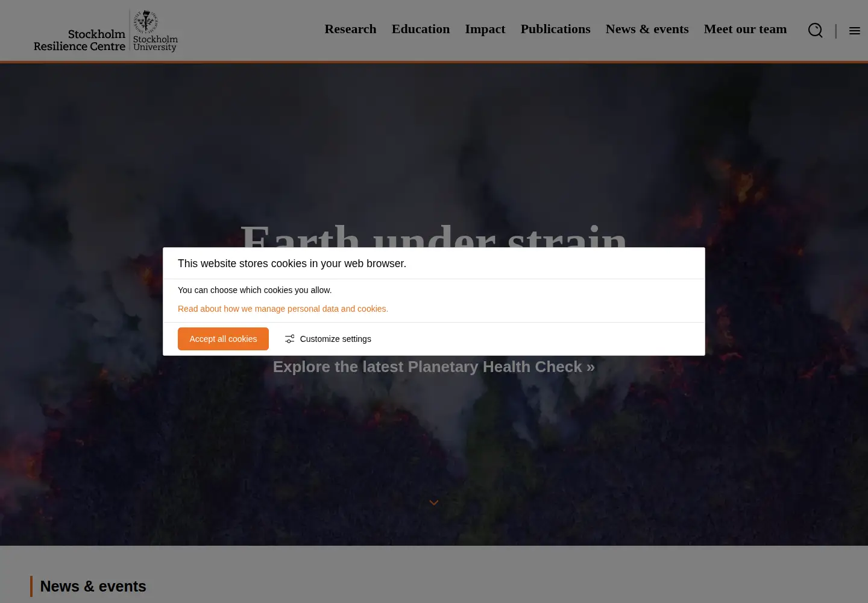Read about personal data and cookies link
The height and width of the screenshot is (603, 868).
pos(283,309)
